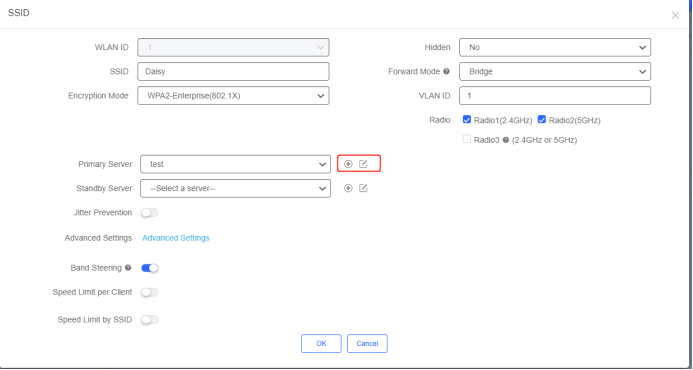Show Radio3 help tooltip icon
This screenshot has width=693, height=370.
(505, 140)
